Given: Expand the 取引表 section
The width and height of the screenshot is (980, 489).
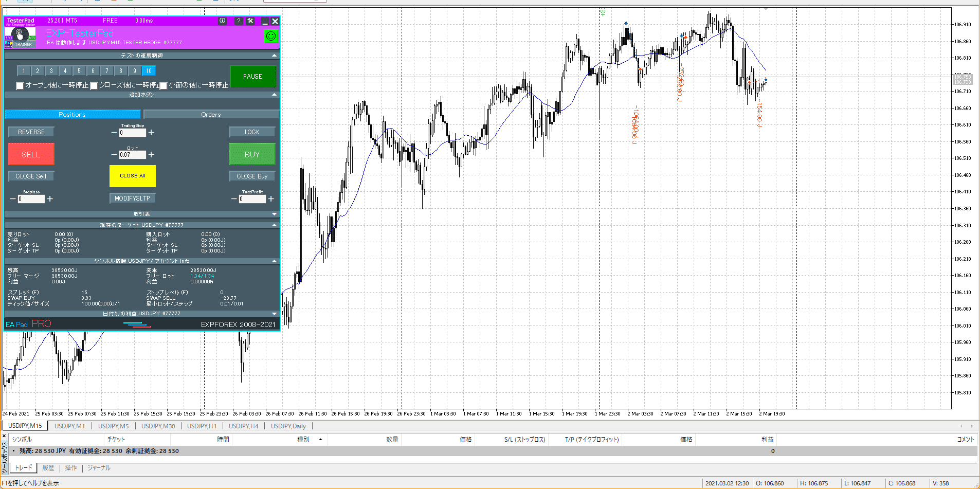Looking at the screenshot, I should coord(274,214).
